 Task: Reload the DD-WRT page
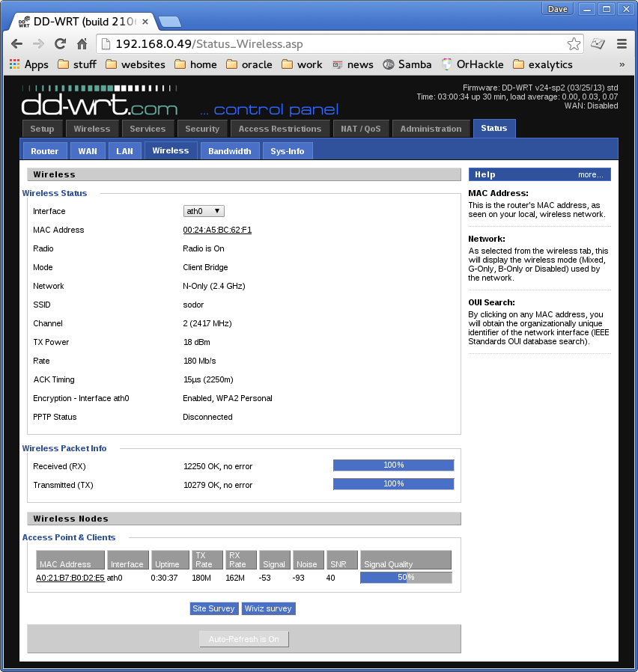tap(61, 43)
